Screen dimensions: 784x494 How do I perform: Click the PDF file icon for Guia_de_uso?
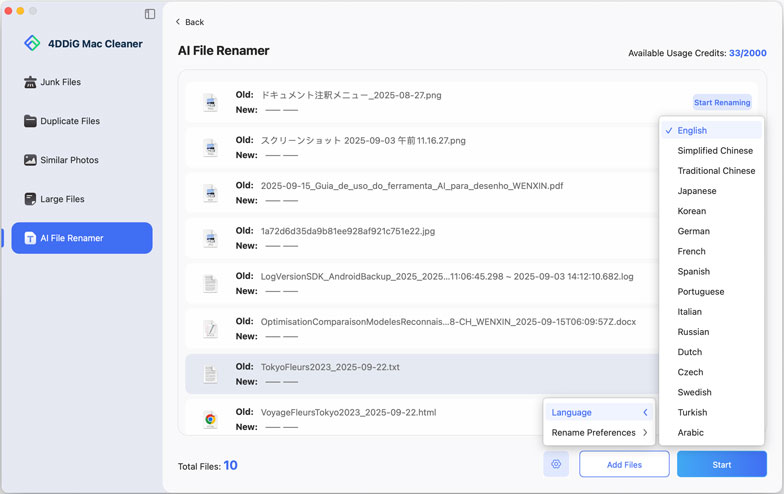coord(210,193)
